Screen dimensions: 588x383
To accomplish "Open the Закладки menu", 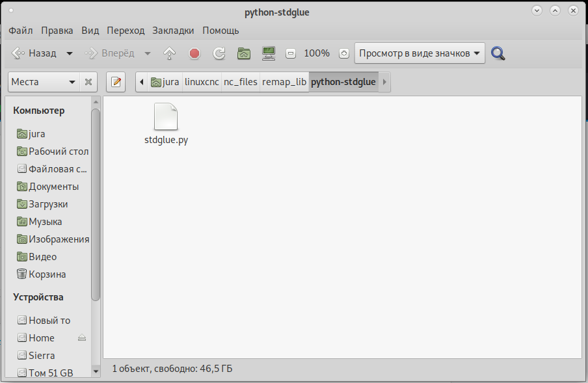I will tap(173, 31).
